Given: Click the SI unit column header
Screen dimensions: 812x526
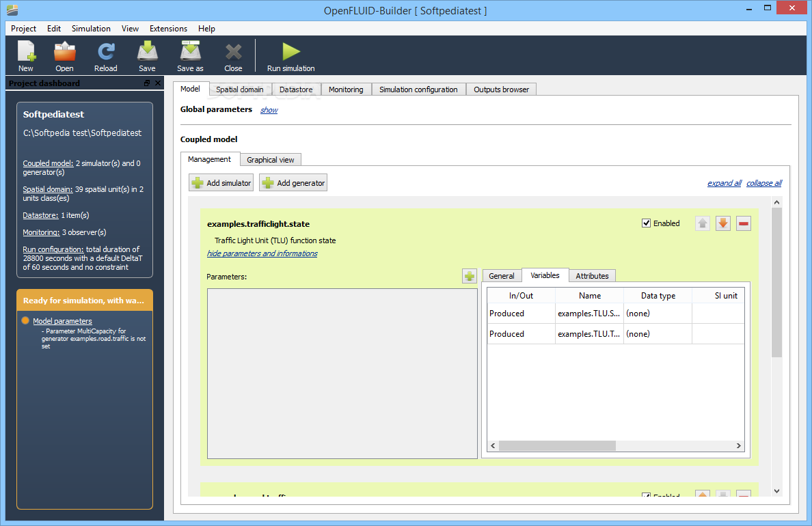Looking at the screenshot, I should pos(719,296).
